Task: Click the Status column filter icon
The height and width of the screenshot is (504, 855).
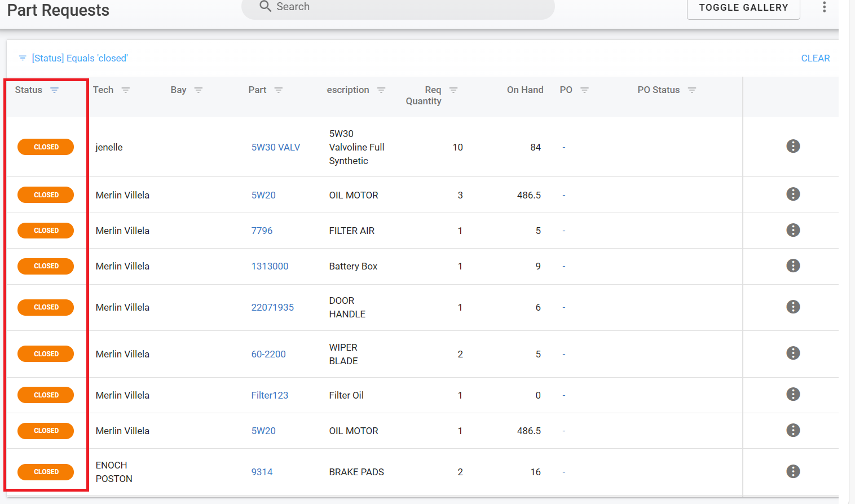Action: [x=54, y=90]
